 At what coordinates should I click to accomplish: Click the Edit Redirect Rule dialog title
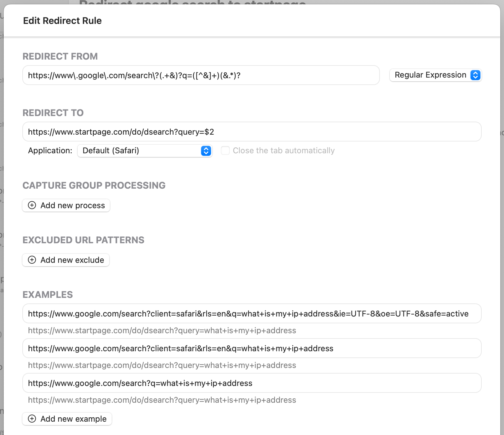tap(62, 20)
